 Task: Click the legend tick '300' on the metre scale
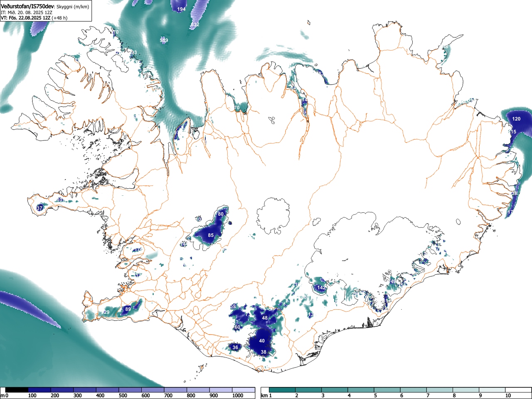[x=78, y=396]
